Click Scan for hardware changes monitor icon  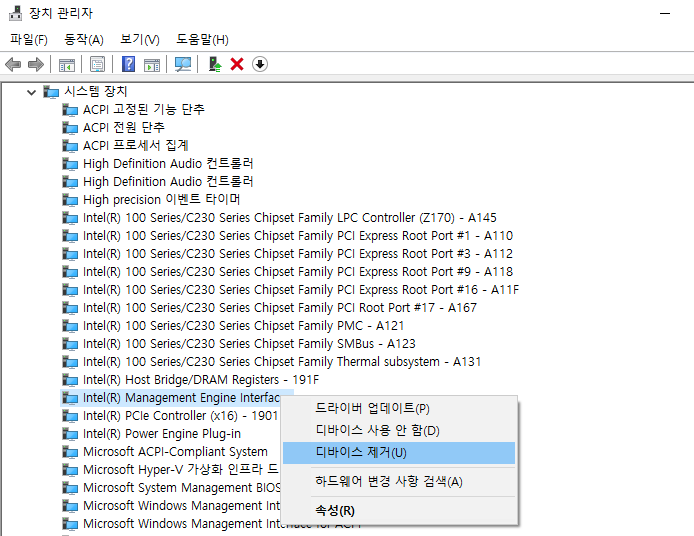pyautogui.click(x=183, y=64)
